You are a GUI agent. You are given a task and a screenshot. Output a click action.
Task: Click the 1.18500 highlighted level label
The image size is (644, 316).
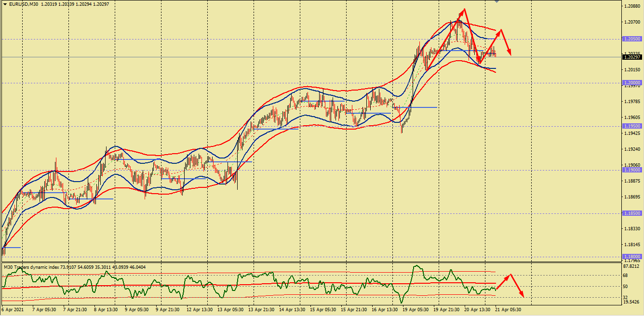(631, 213)
